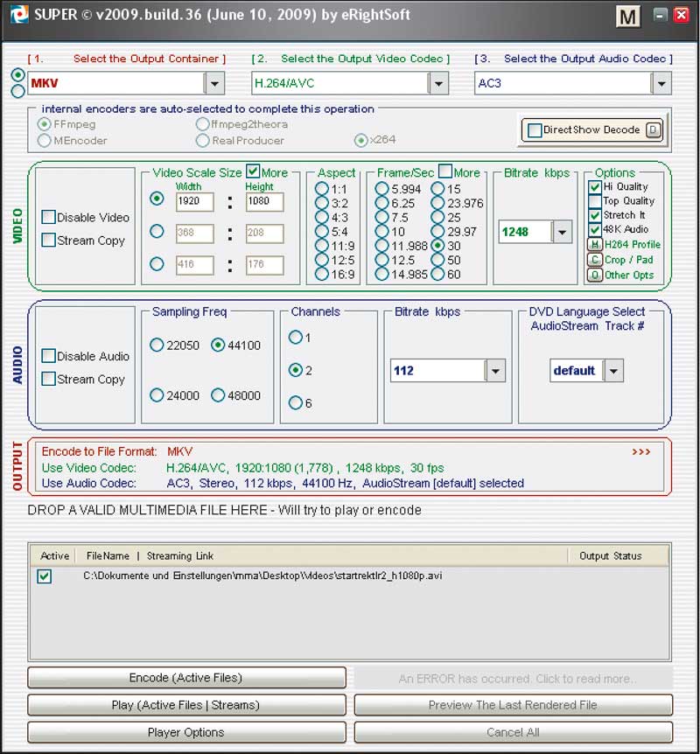This screenshot has height=754, width=700.
Task: Click the Encode (Active Files) button
Action: tap(186, 678)
